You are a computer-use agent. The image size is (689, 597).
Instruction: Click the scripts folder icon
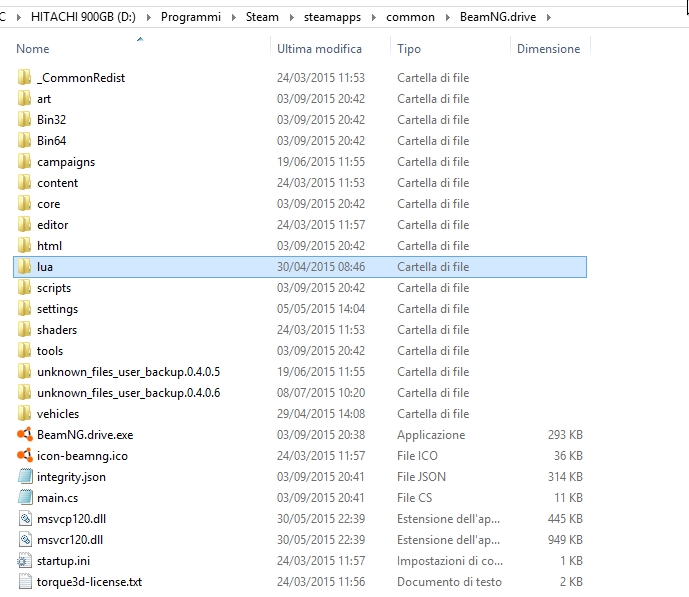[x=25, y=288]
